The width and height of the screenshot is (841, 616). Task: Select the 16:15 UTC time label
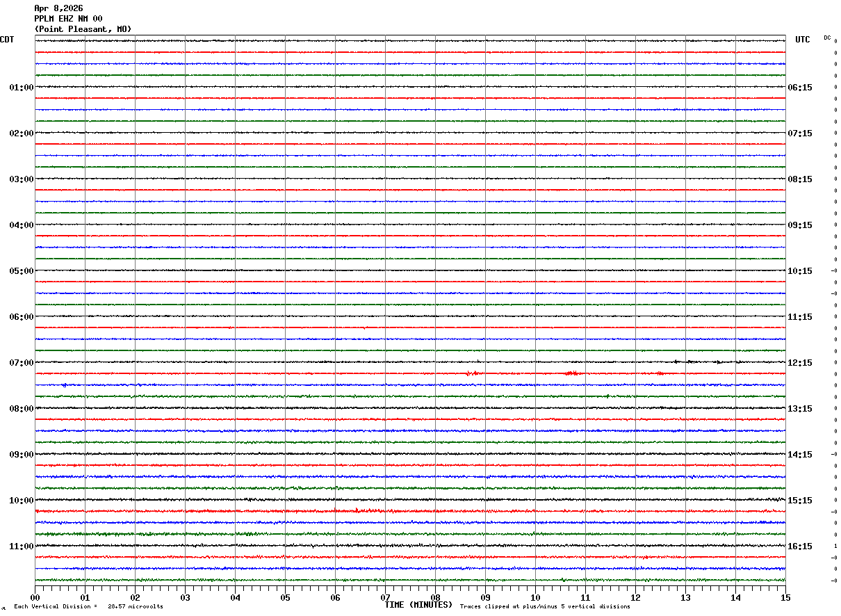click(799, 546)
